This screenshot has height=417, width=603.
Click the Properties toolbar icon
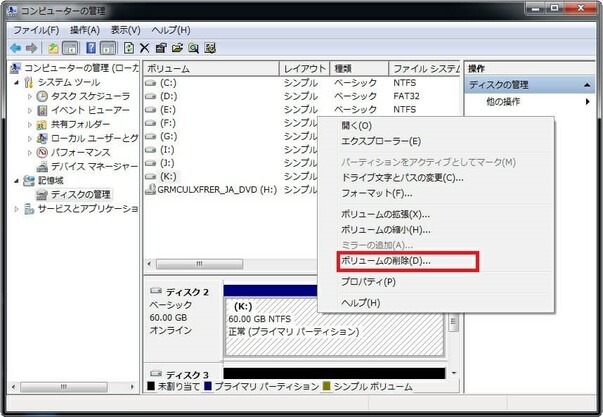pyautogui.click(x=161, y=48)
